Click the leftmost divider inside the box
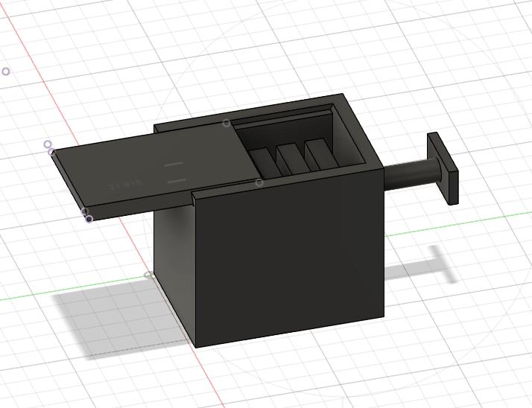Viewport: 532px width, 408px height. click(x=261, y=161)
